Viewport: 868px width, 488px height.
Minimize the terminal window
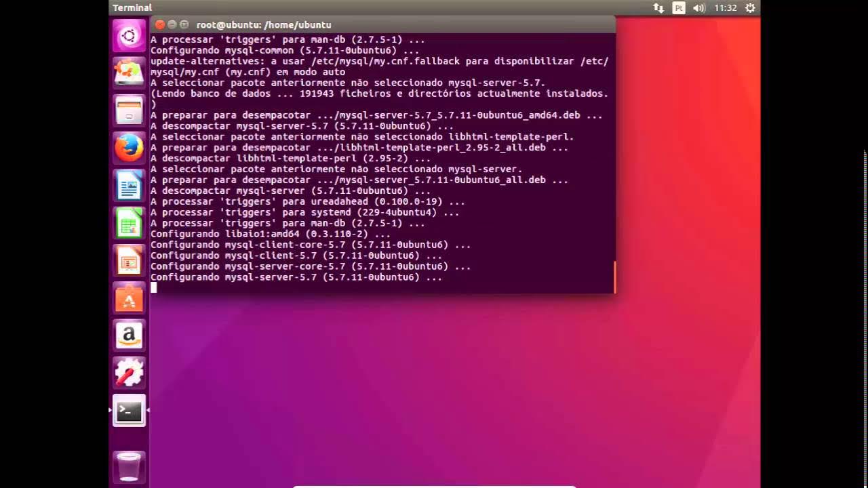pos(172,24)
